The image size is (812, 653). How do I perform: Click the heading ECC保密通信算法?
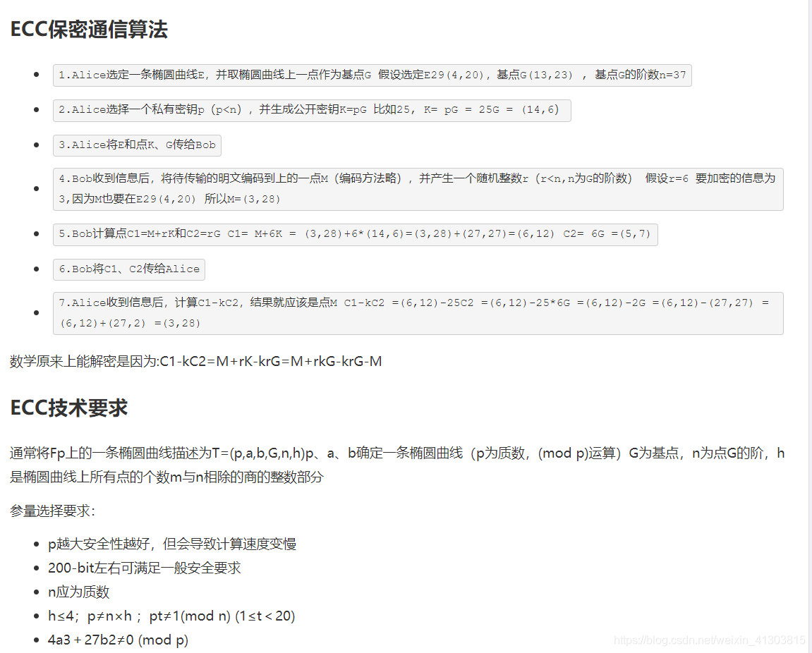pyautogui.click(x=88, y=30)
